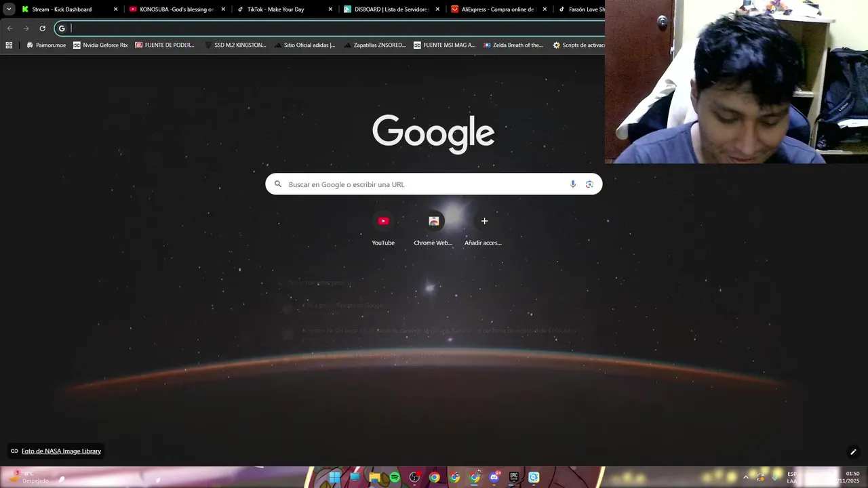Viewport: 868px width, 488px height.
Task: Open Paimon.moe bookmark
Action: (x=46, y=45)
